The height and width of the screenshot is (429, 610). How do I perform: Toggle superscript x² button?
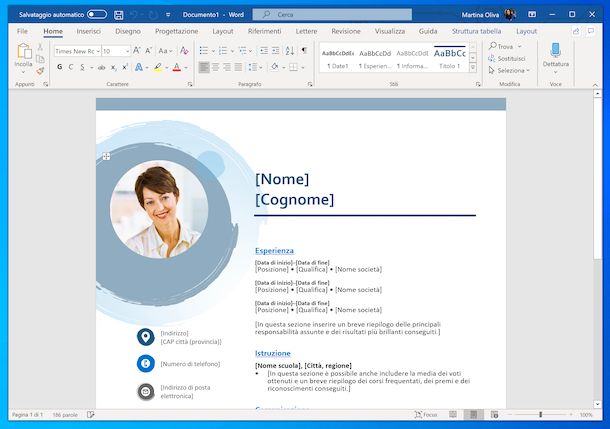(125, 67)
